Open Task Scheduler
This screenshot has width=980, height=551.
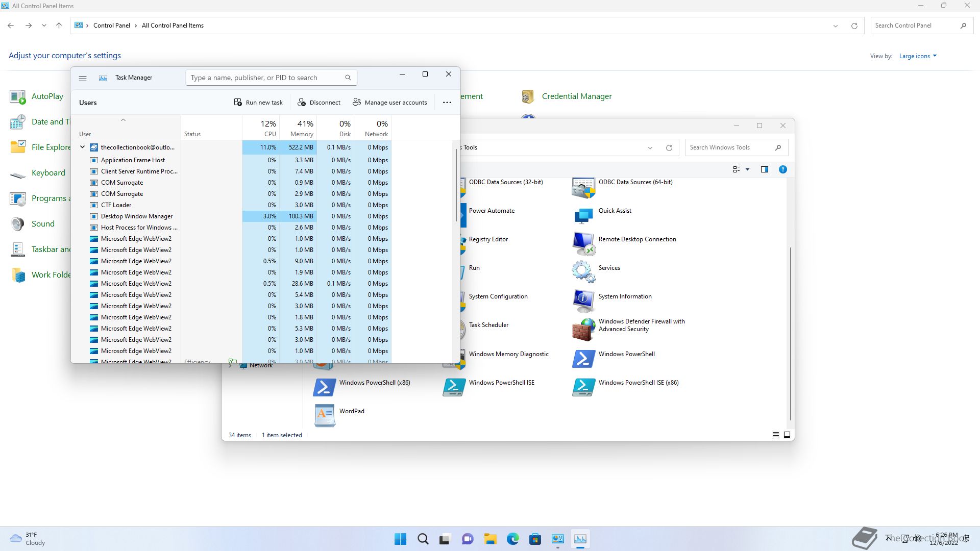point(488,325)
